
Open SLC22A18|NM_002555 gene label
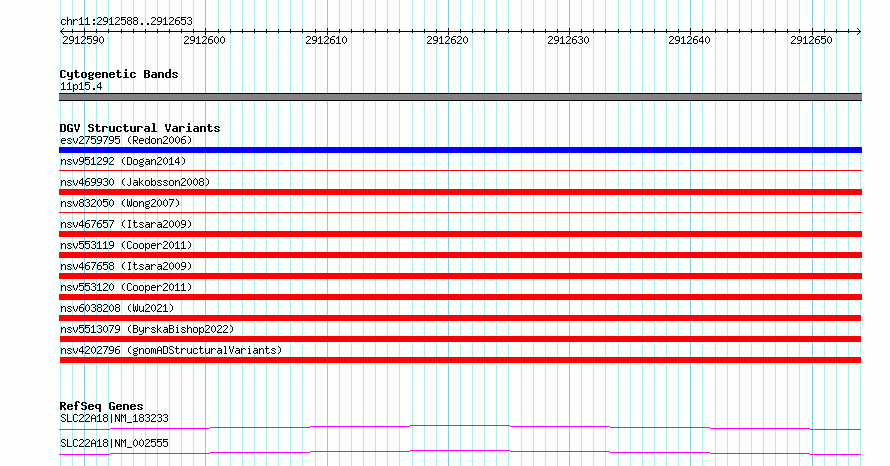[114, 443]
